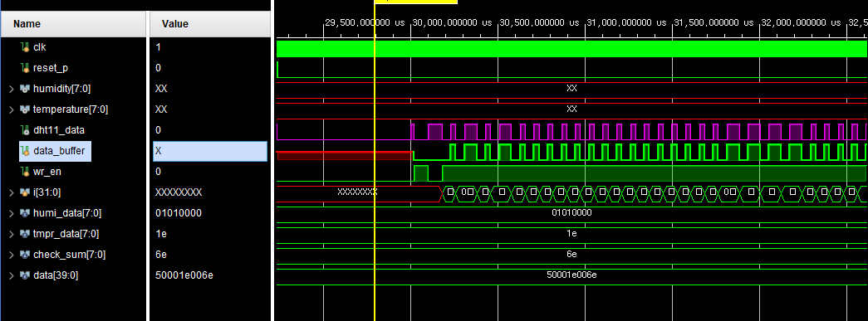Expand the tmpr_data[7:0] bus
This screenshot has height=321, width=868.
point(12,234)
